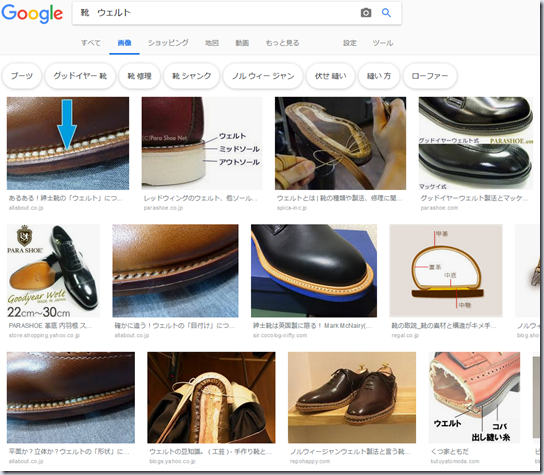Image resolution: width=544 pixels, height=475 pixels.
Task: Expand the もっと見る menu
Action: pos(282,43)
